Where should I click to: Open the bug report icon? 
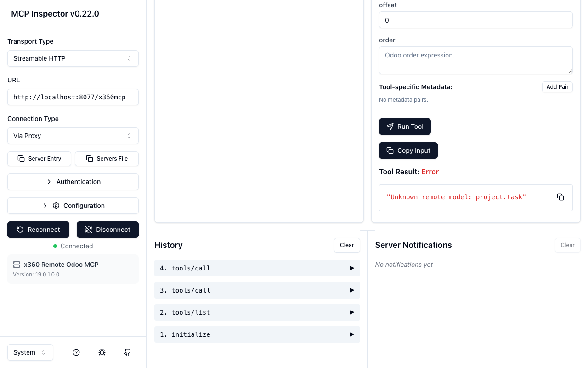click(102, 352)
